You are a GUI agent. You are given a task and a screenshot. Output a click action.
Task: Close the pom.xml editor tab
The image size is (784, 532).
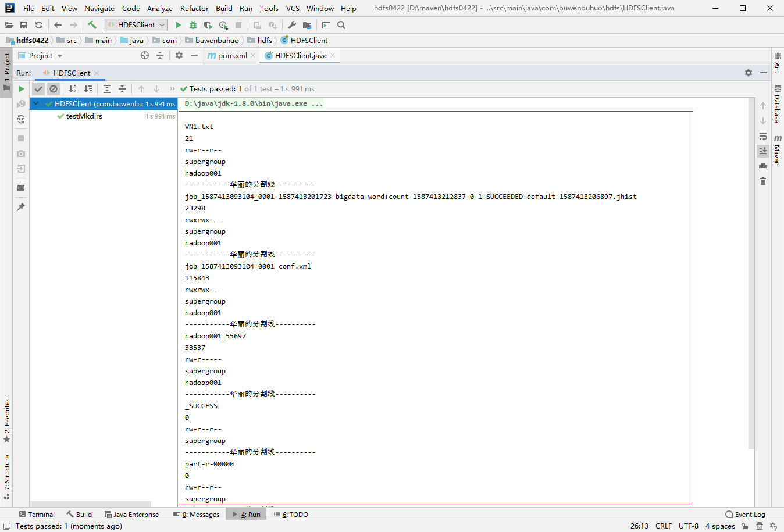click(253, 55)
